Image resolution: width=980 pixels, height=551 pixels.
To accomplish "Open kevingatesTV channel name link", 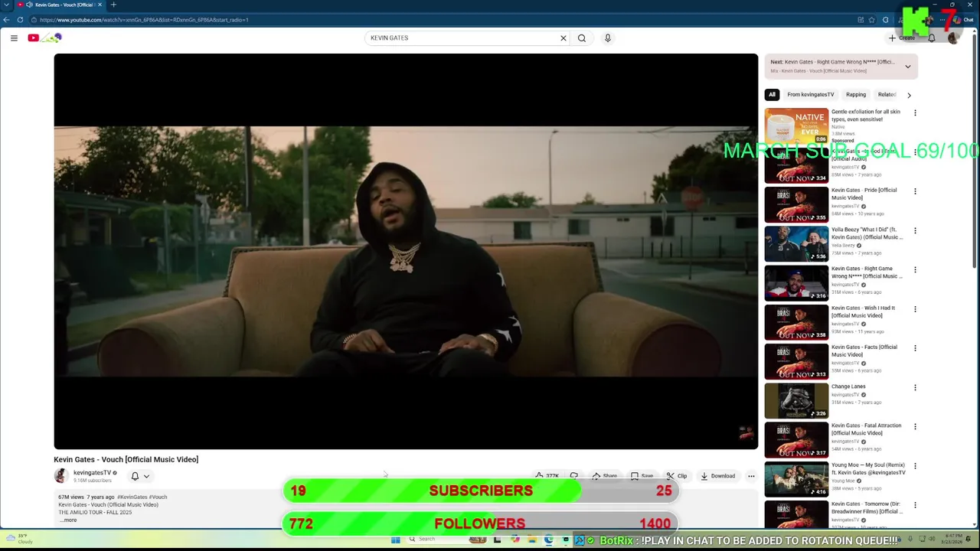I will coord(92,473).
